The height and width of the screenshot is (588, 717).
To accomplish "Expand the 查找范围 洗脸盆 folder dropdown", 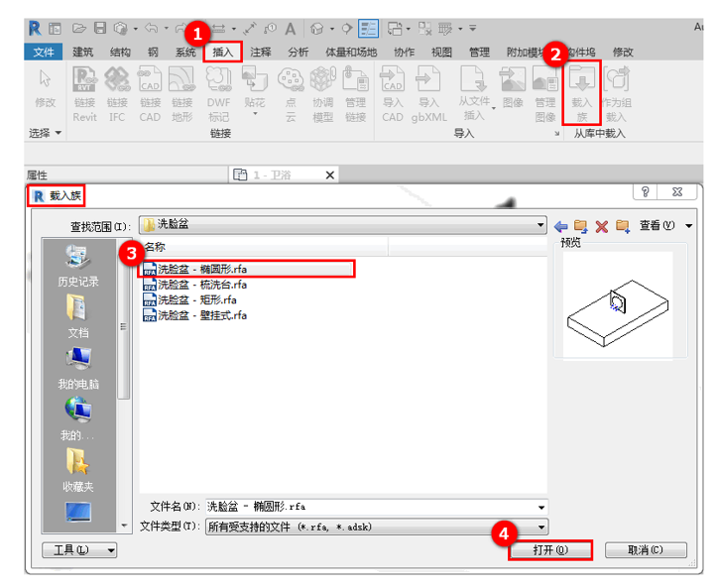I will click(x=540, y=225).
